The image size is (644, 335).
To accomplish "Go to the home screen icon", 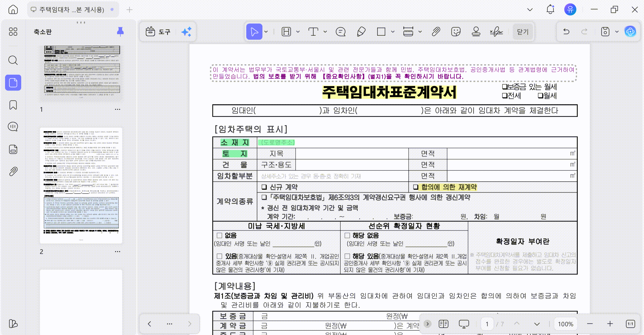I will coord(13,9).
